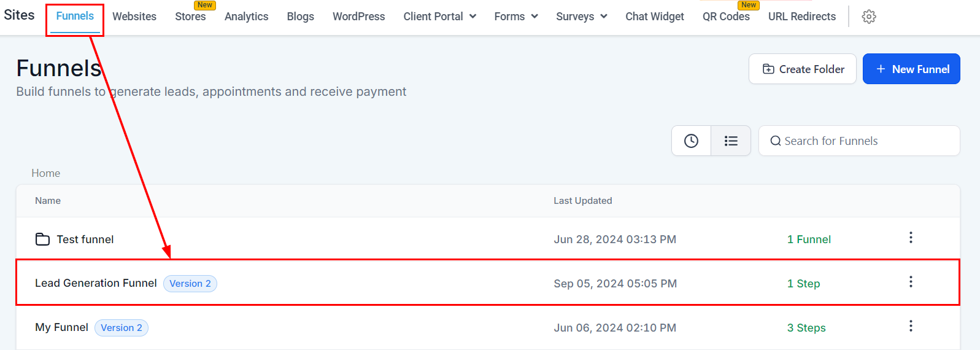This screenshot has width=980, height=350.
Task: Open the Stores tab
Action: tap(190, 17)
